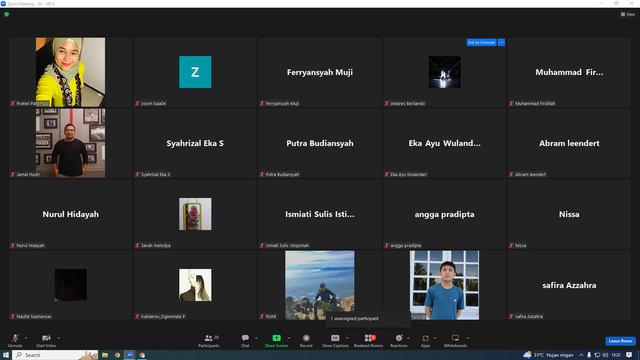640x360 pixels.
Task: Expand Share Screen options arrow
Action: (x=289, y=338)
